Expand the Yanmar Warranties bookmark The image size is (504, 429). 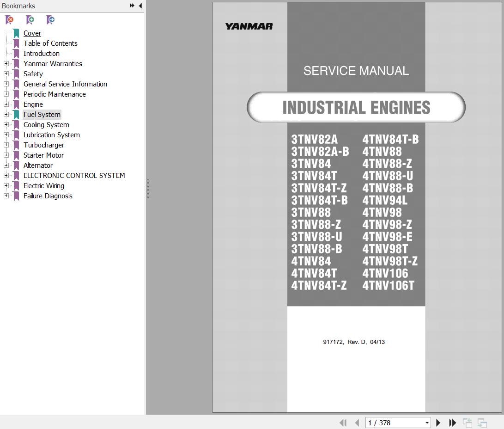click(6, 64)
